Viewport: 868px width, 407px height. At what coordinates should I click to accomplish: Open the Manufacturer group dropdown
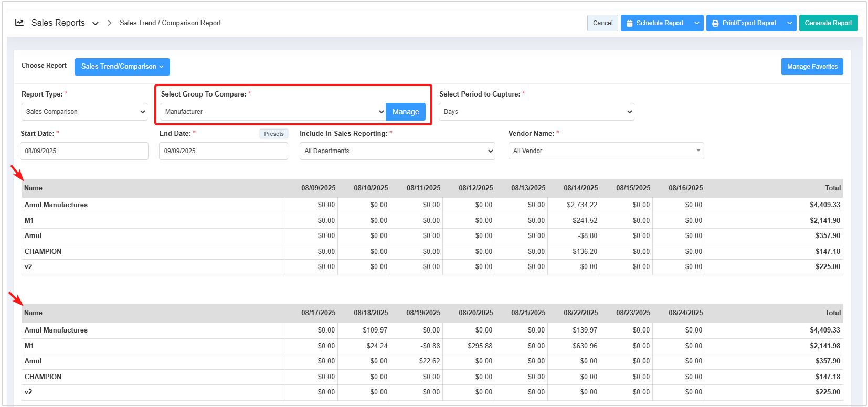point(273,112)
